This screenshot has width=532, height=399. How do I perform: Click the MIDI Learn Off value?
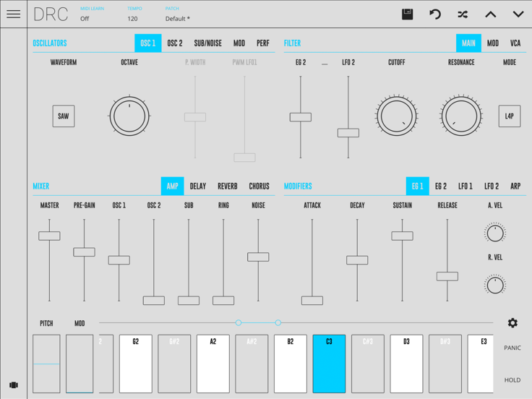[85, 19]
